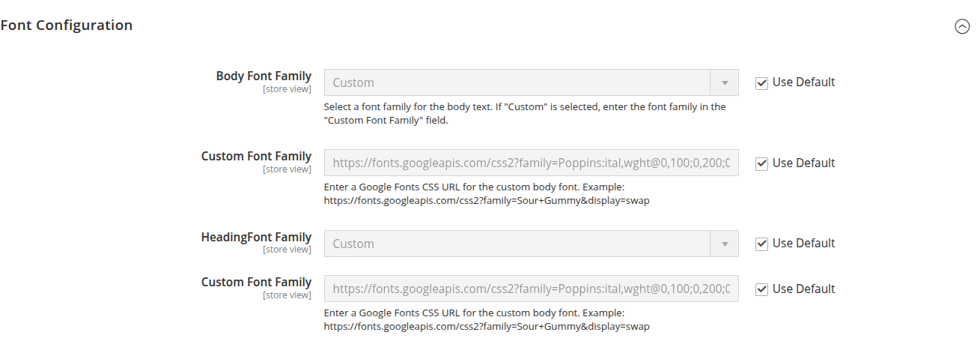Viewport: 980px width, 359px height.
Task: Click the Body Font Family label
Action: point(264,76)
